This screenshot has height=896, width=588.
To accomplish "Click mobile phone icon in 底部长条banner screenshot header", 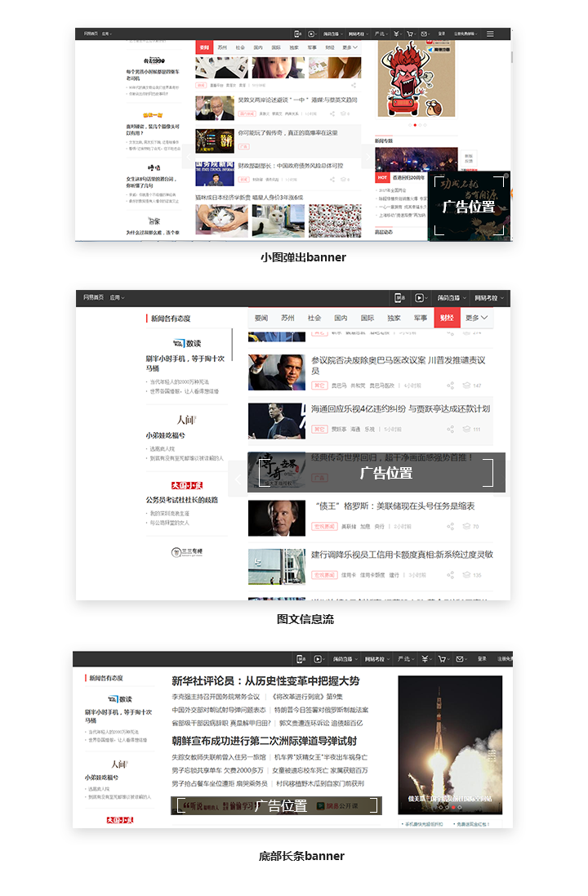I will (x=301, y=659).
